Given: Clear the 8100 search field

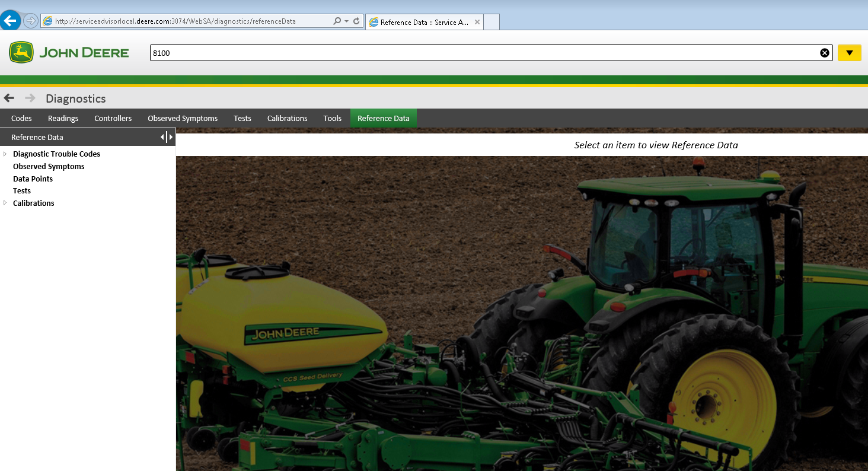Looking at the screenshot, I should (824, 53).
